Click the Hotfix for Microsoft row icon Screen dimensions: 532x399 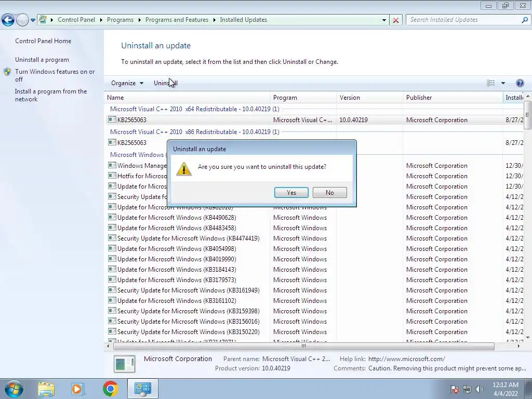pyautogui.click(x=112, y=176)
